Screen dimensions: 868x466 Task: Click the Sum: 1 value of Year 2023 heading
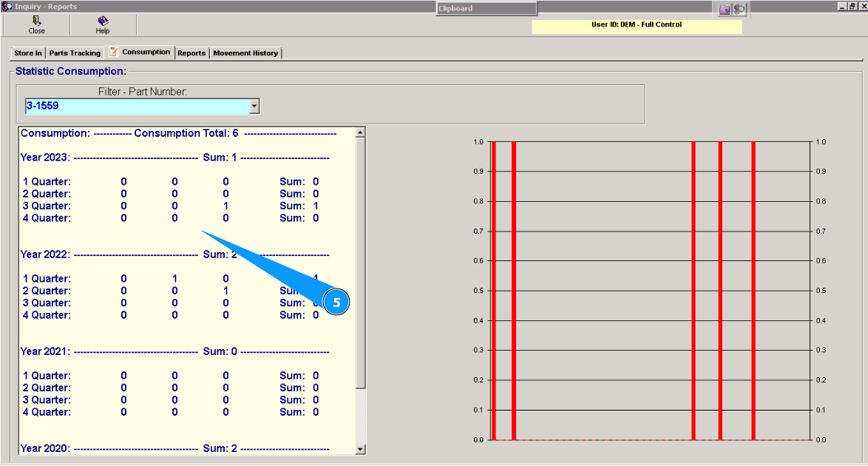[220, 158]
